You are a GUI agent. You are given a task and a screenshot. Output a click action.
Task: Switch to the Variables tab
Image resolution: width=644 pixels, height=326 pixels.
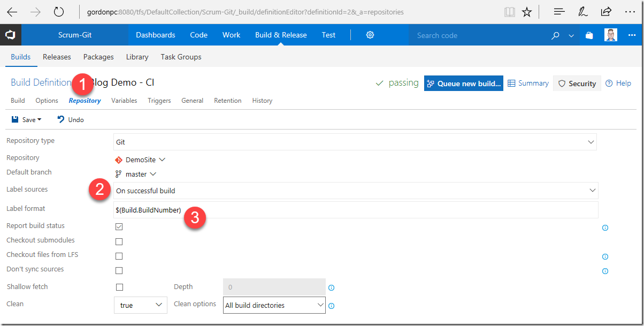point(124,101)
